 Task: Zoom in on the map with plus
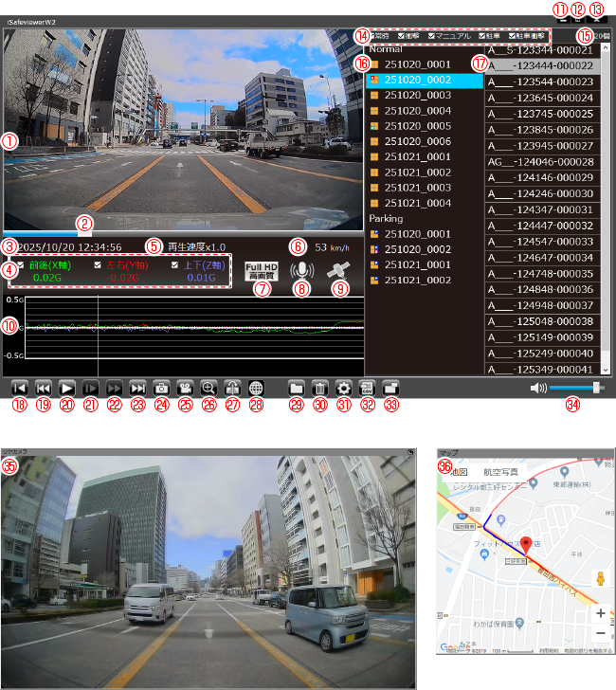pos(601,613)
